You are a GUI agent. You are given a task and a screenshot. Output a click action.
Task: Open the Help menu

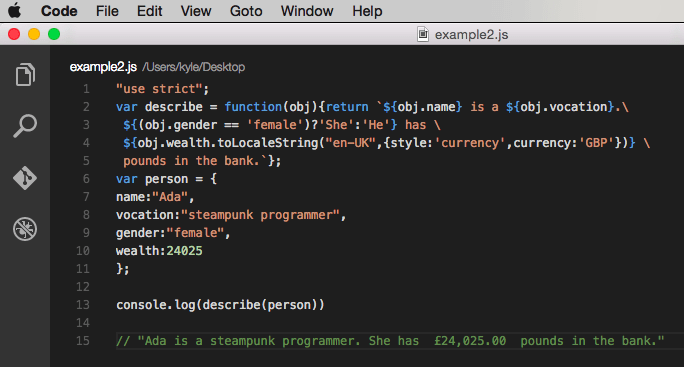[x=367, y=11]
